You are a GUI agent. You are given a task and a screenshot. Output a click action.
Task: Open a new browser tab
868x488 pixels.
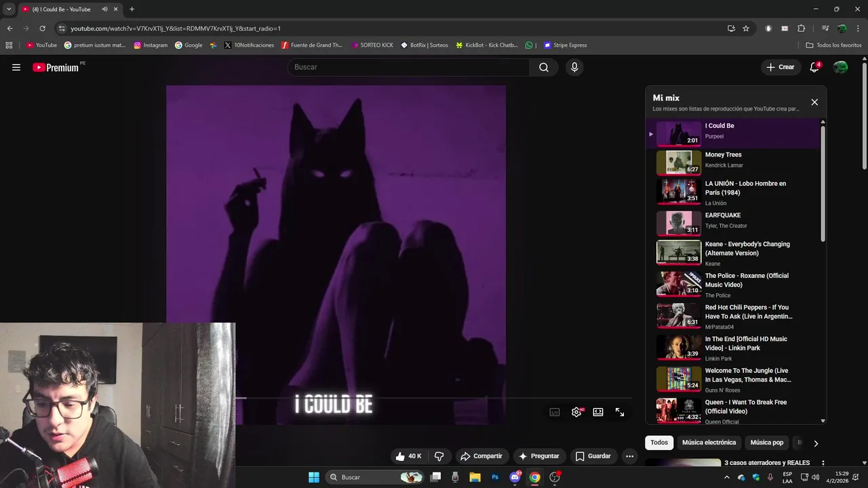[x=132, y=9]
